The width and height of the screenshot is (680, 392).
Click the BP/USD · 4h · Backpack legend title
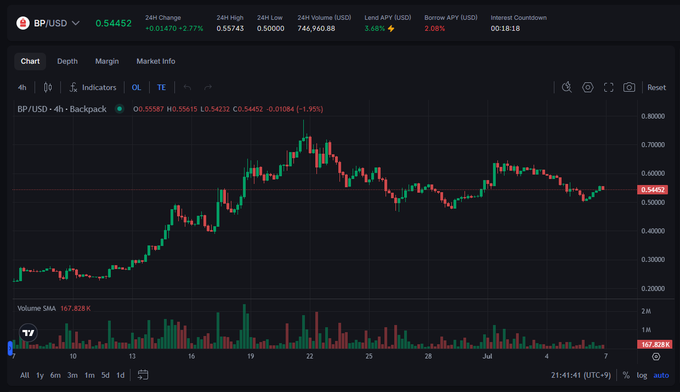[x=62, y=109]
